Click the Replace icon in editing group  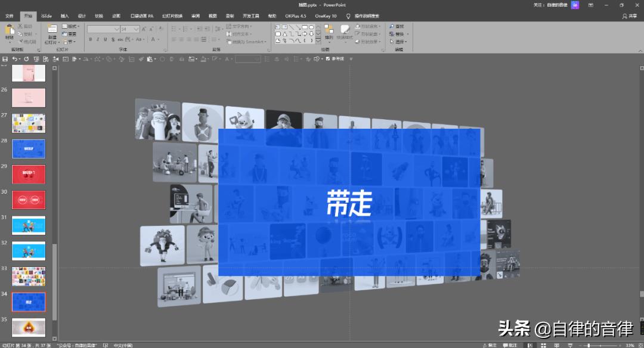tap(392, 34)
